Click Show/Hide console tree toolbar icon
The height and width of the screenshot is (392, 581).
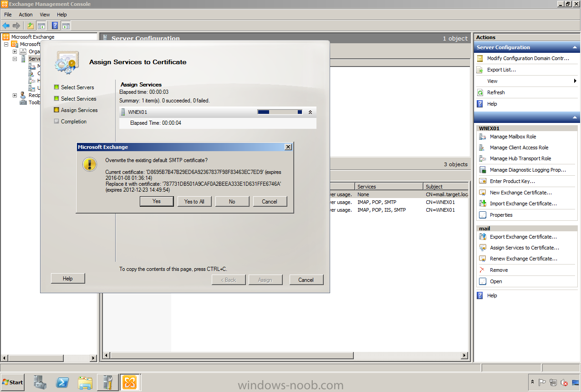pos(41,25)
